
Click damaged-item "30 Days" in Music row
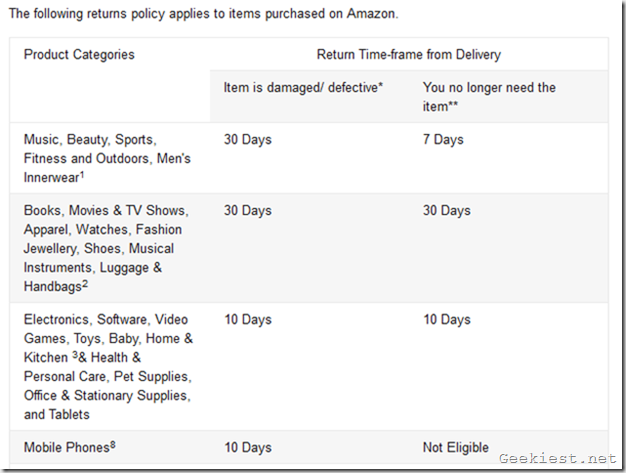coord(248,139)
